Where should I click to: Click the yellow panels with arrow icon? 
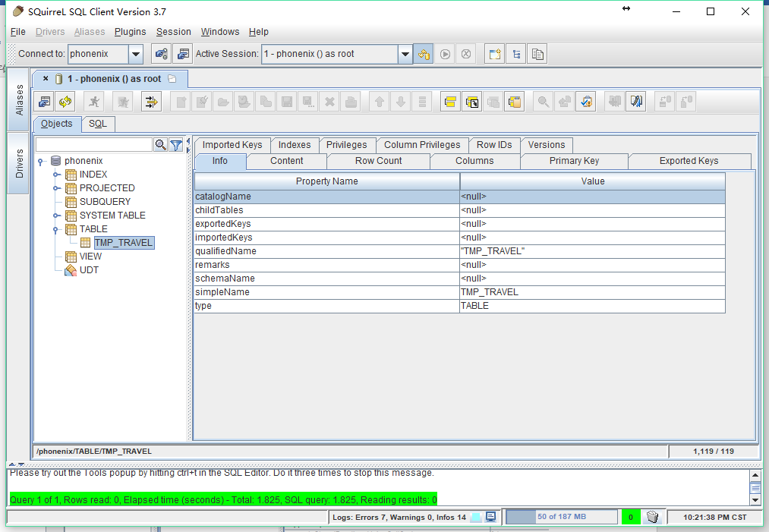point(472,102)
